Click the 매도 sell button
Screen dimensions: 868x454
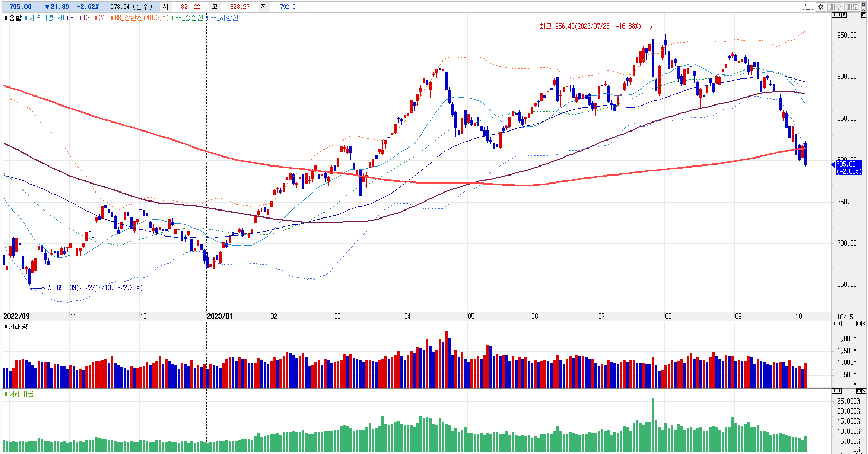(x=852, y=7)
